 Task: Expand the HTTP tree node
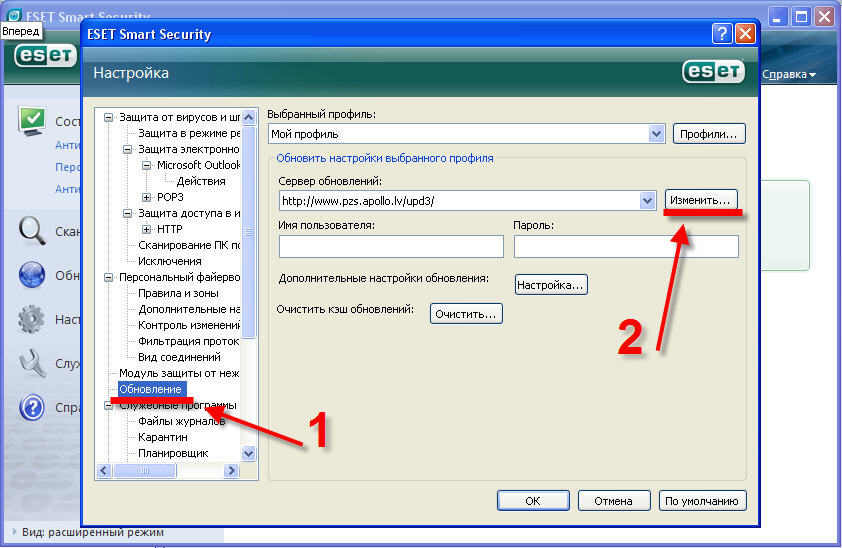tap(147, 229)
